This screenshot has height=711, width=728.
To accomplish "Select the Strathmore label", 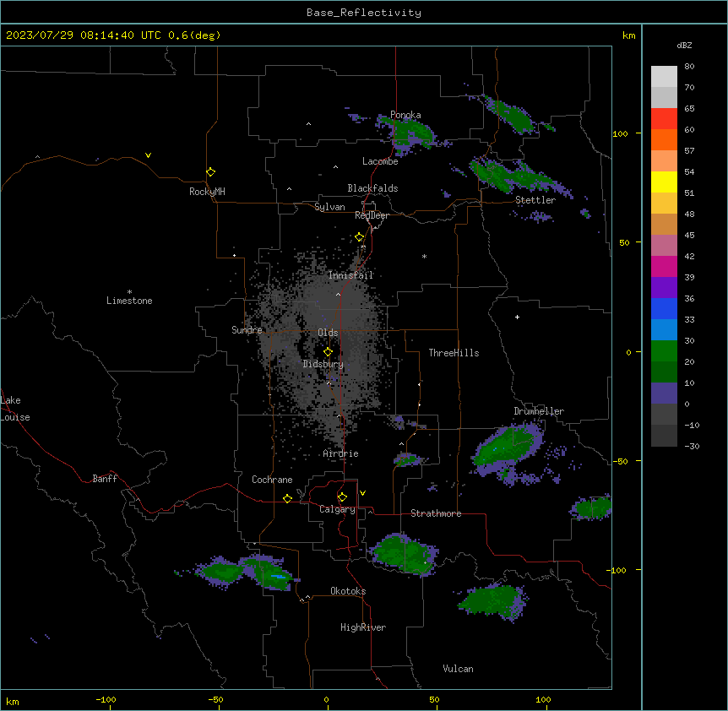I will tap(436, 513).
